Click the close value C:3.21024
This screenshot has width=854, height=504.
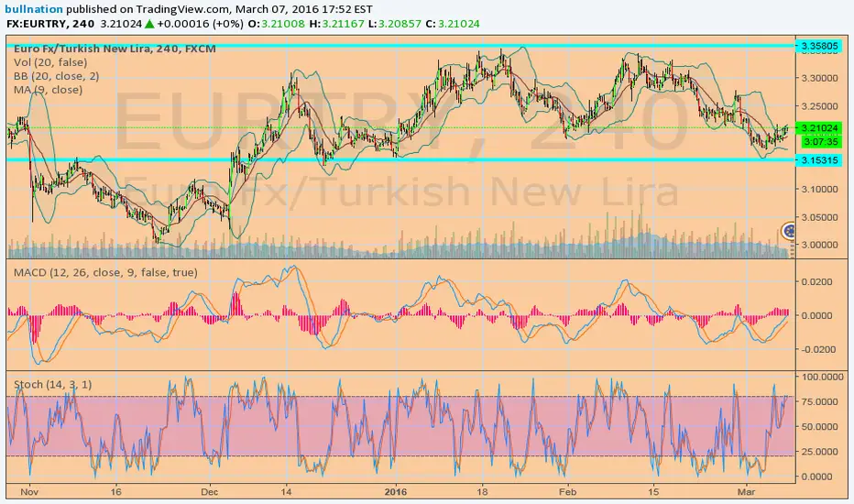coord(453,24)
